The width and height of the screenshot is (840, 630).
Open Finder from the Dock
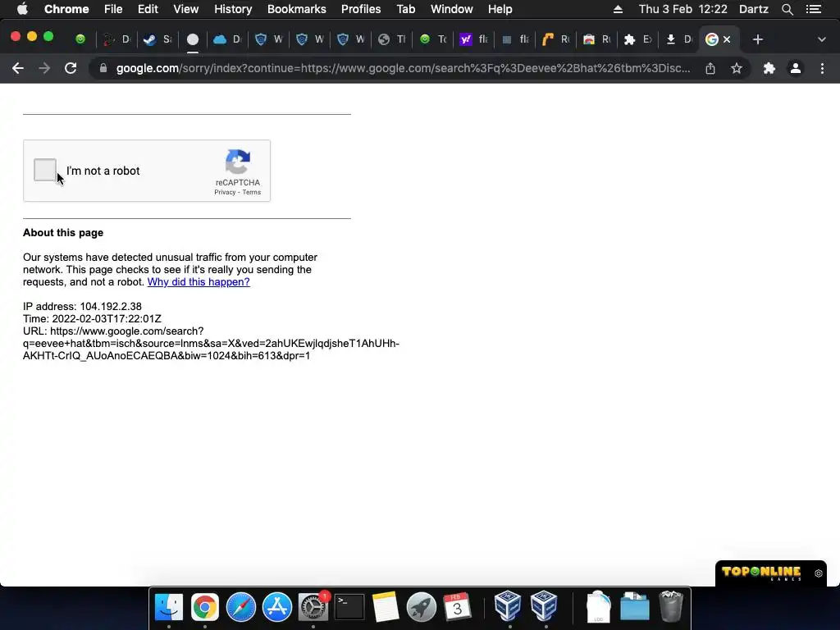169,607
